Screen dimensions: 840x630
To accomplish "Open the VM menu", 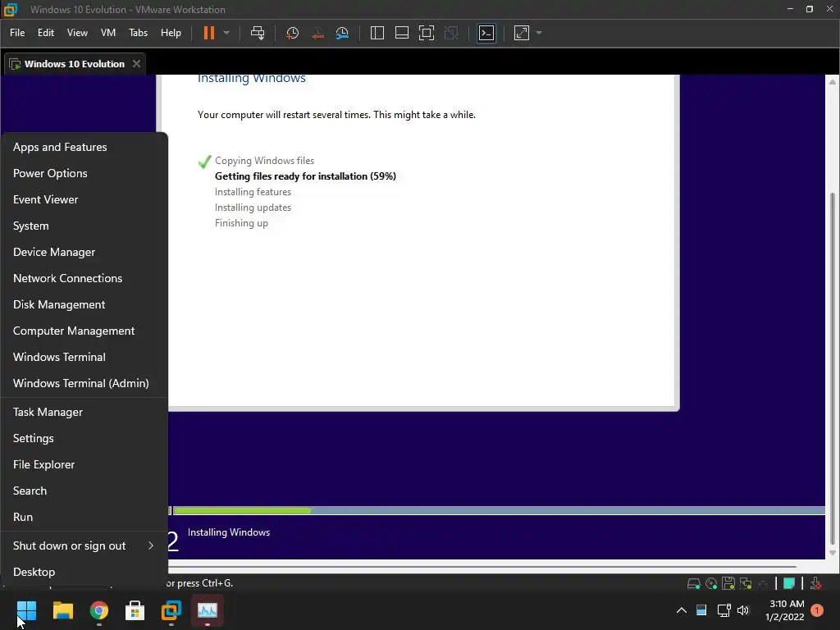I will (108, 33).
